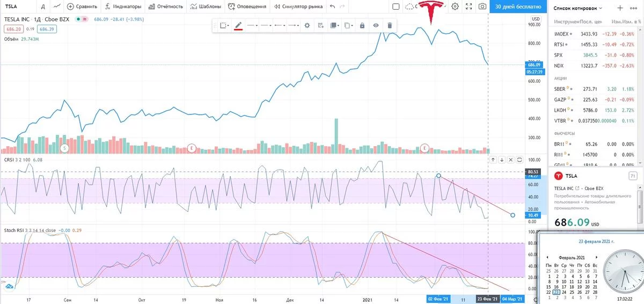Click Февраль 2021 calendar header
Viewport: 644px width, 304px height.
(x=572, y=257)
